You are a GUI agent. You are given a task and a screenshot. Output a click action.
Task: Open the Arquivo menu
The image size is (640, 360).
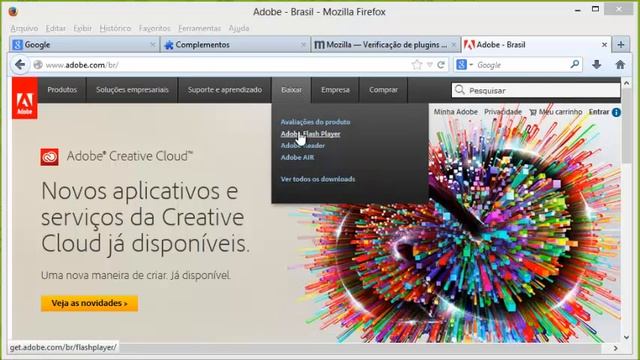click(24, 28)
